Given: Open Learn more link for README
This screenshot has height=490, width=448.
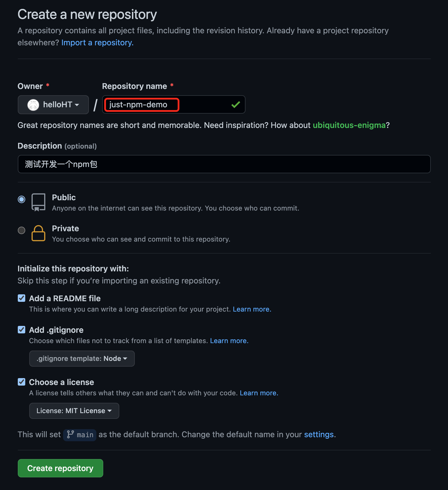Looking at the screenshot, I should 252,309.
